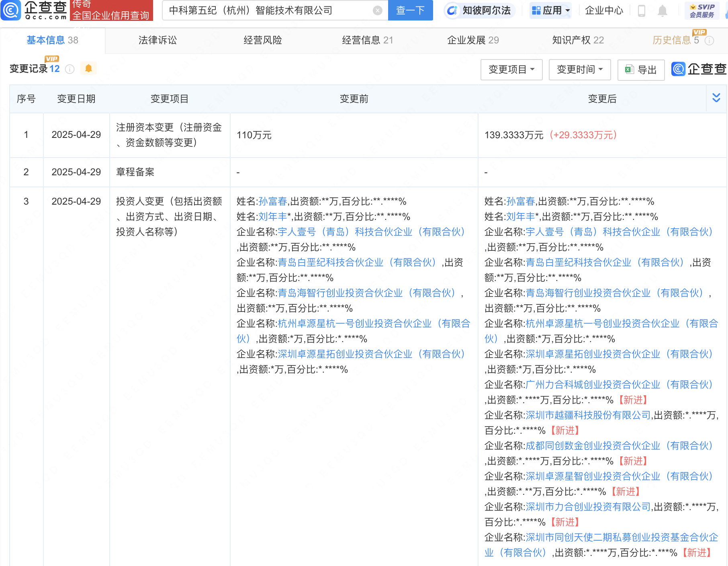Switch to 历史信息 5 tab

676,40
